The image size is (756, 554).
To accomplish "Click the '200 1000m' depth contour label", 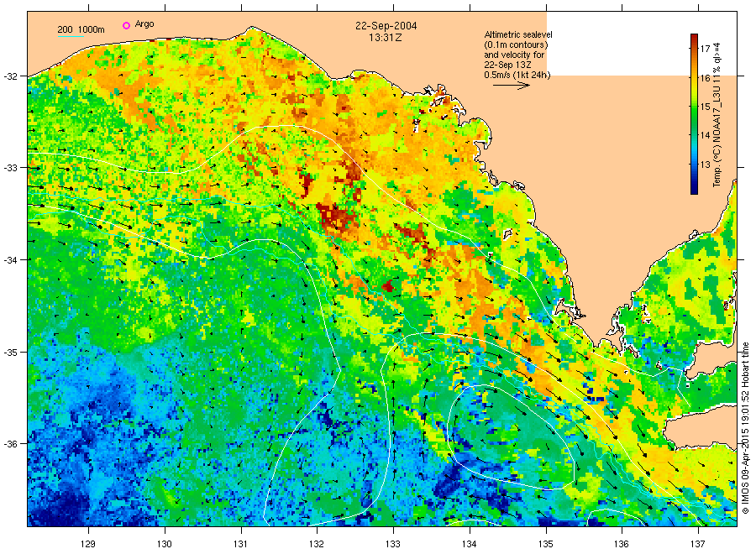I will point(81,29).
